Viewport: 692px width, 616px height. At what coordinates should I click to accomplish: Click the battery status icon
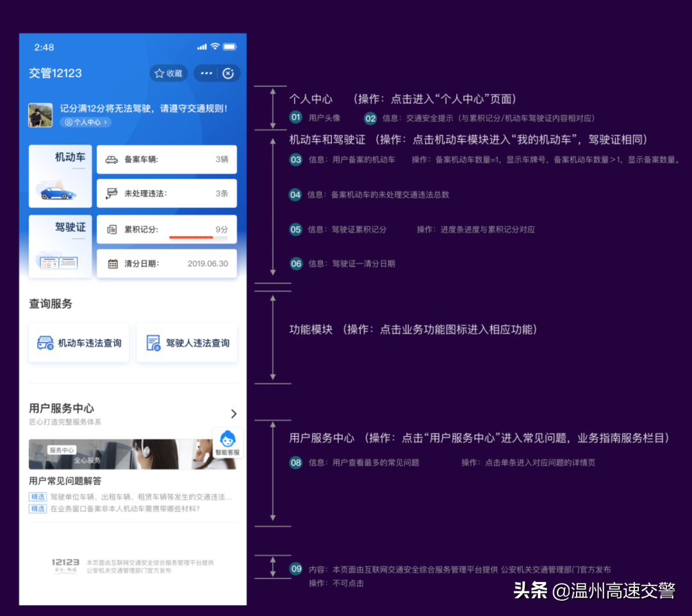(x=230, y=47)
